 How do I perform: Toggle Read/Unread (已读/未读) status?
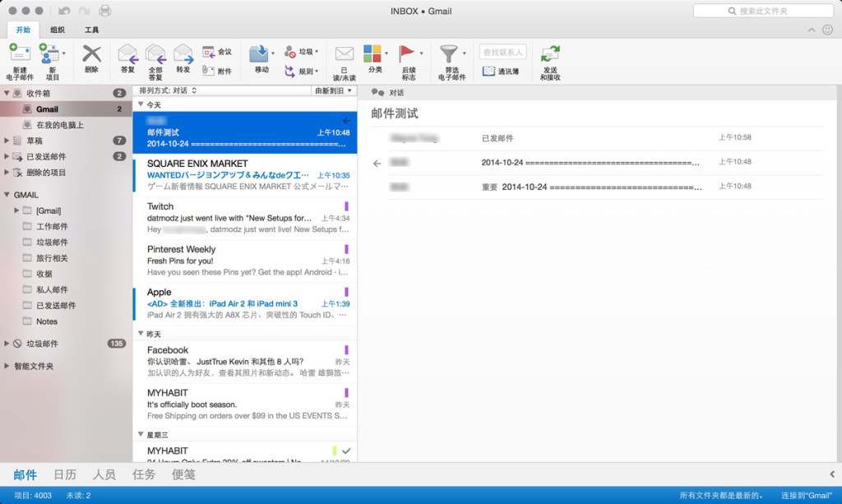coord(345,55)
